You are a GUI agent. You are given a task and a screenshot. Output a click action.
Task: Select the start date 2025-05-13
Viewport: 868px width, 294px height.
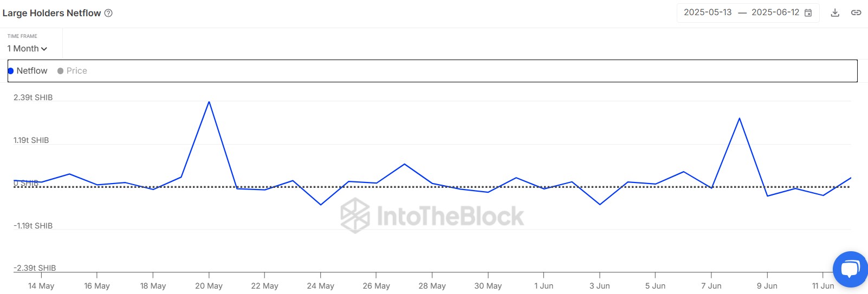[708, 12]
